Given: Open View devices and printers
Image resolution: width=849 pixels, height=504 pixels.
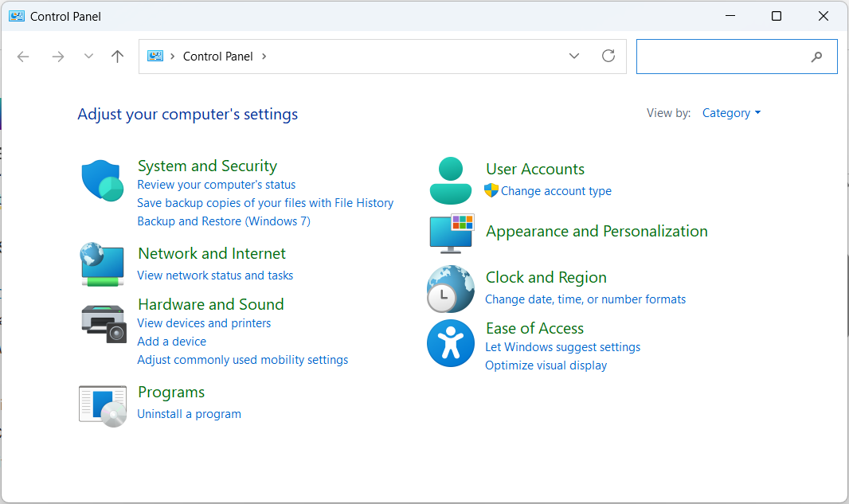Looking at the screenshot, I should tap(204, 323).
